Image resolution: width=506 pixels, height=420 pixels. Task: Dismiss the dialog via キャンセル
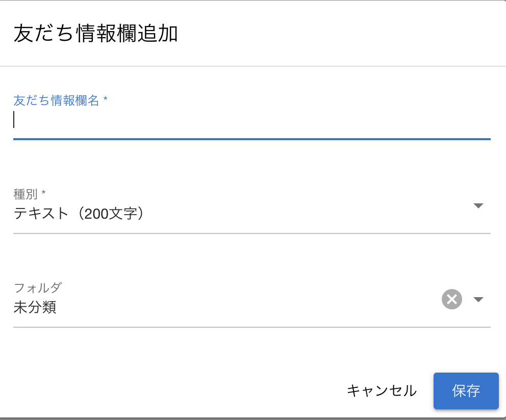[x=382, y=391]
